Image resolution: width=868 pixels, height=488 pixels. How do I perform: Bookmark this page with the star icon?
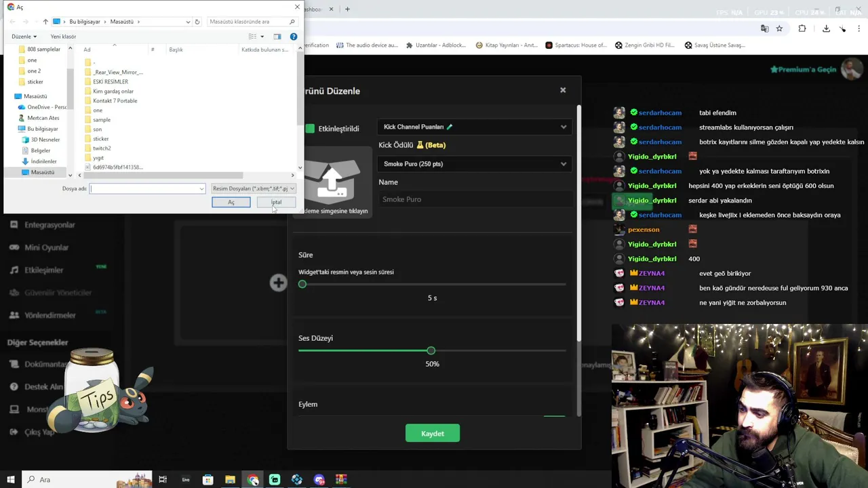pos(780,28)
